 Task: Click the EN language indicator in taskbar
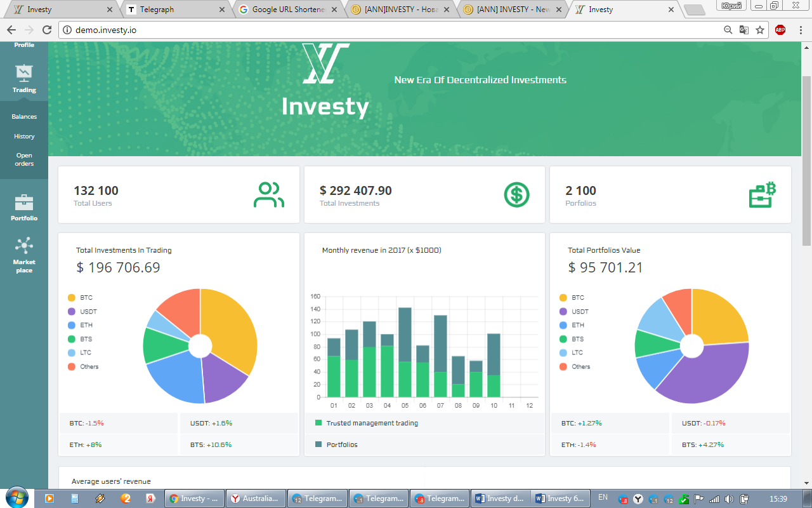tap(603, 497)
